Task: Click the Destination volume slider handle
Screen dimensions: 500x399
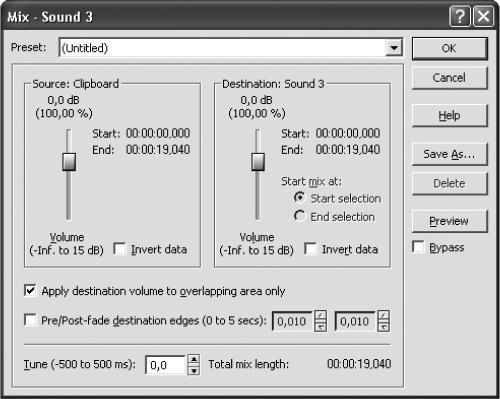Action: 258,162
